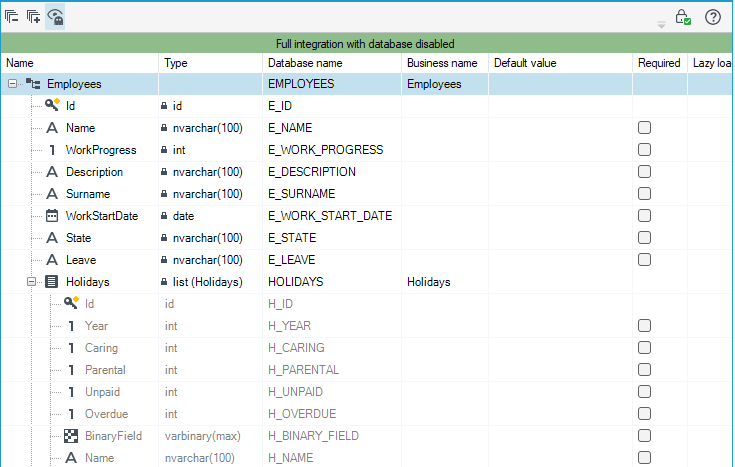The image size is (735, 467).
Task: Click text type icon beside Surname
Action: point(52,194)
